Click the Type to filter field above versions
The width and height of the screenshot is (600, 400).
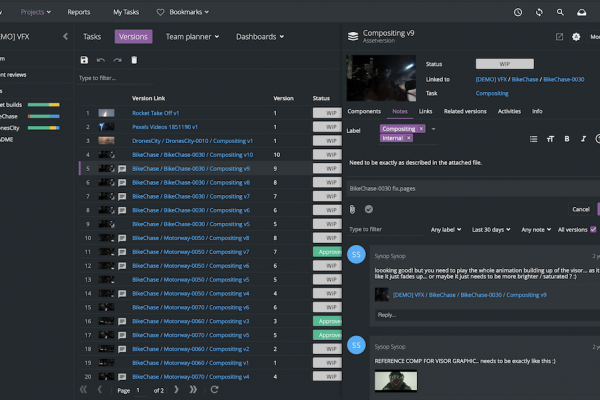116,78
